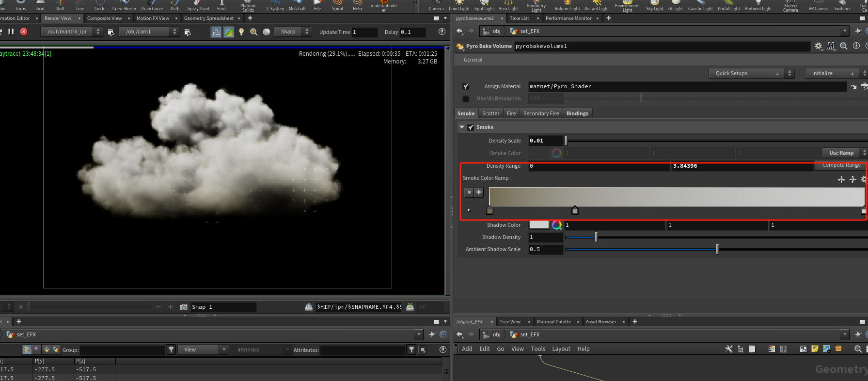Viewport: 868px width, 381px height.
Task: Click the parameter search magnifier icon
Action: coord(844,46)
